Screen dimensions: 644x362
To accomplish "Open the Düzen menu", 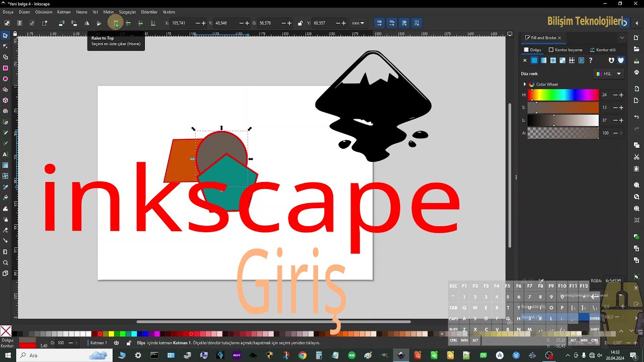I will 24,12.
